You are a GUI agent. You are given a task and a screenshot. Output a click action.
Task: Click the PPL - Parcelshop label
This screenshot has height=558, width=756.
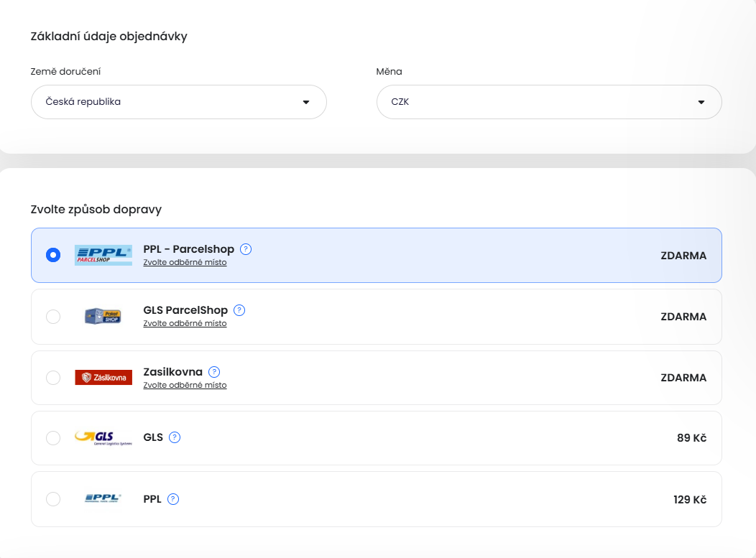pyautogui.click(x=188, y=249)
